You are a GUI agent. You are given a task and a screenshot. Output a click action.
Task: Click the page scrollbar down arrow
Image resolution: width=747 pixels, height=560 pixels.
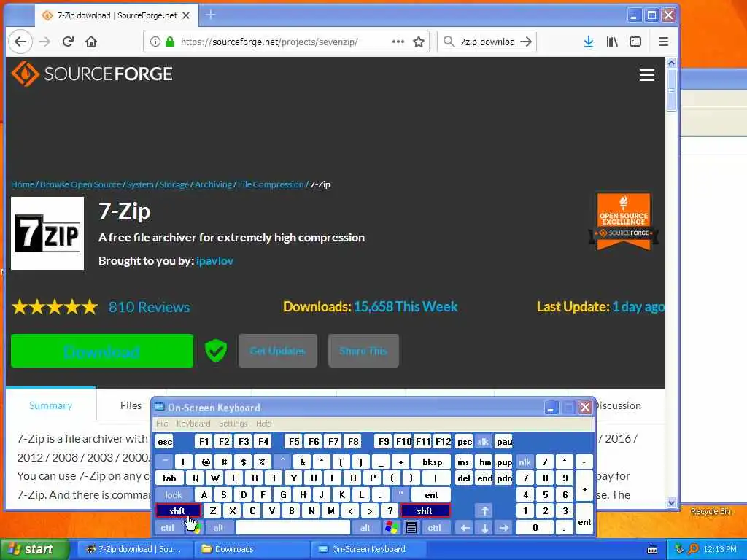671,502
